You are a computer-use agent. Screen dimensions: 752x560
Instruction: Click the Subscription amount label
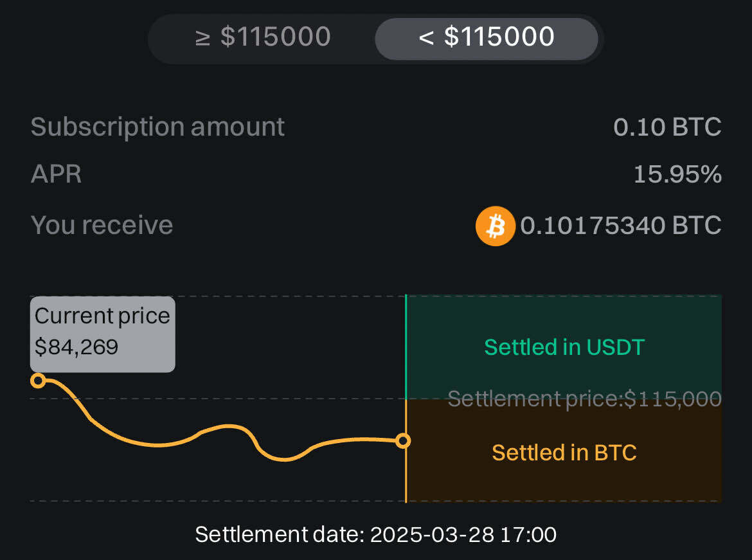[x=157, y=127]
